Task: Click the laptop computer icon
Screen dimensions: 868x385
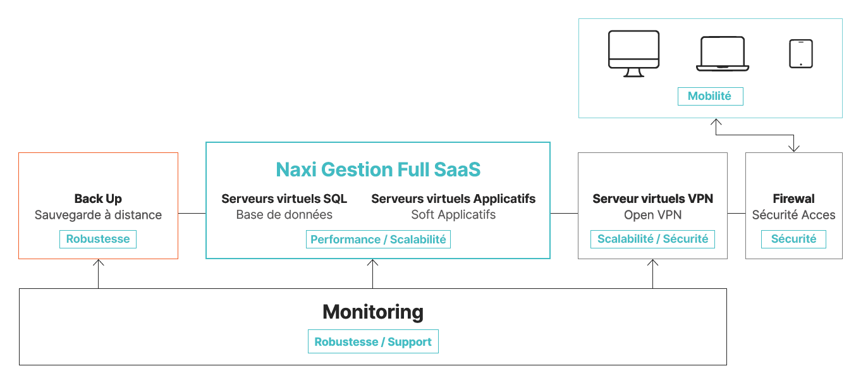Action: (723, 54)
